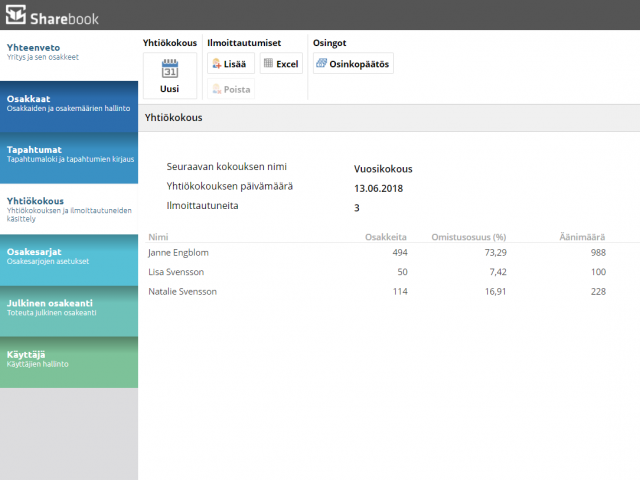Sort by Omistusosuus (%) column header
The width and height of the screenshot is (640, 480).
469,237
